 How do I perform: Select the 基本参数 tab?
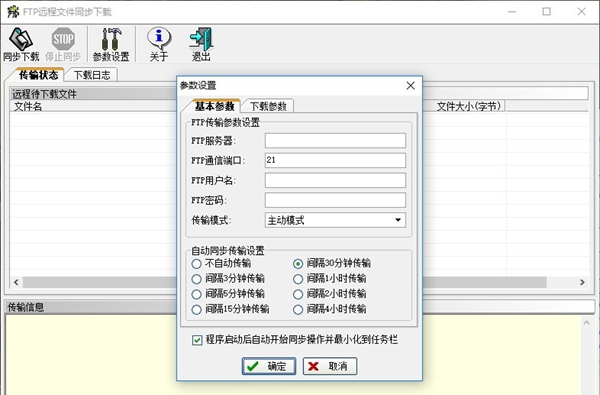pos(214,106)
